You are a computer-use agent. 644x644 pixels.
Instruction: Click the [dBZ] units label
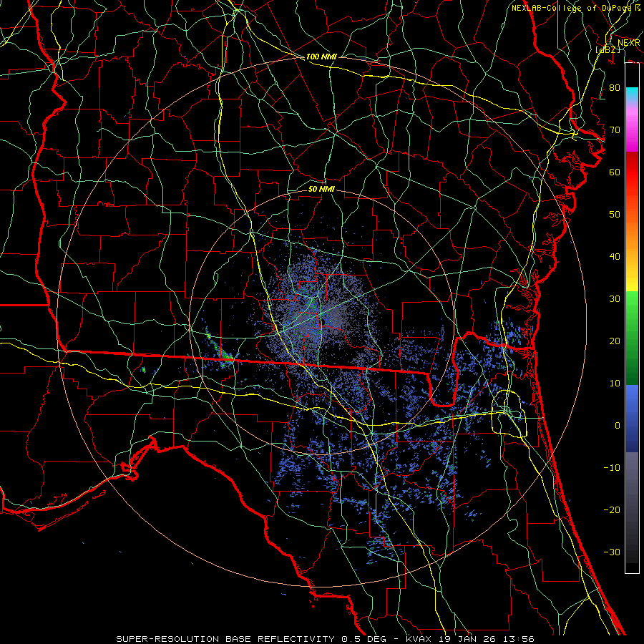(608, 49)
